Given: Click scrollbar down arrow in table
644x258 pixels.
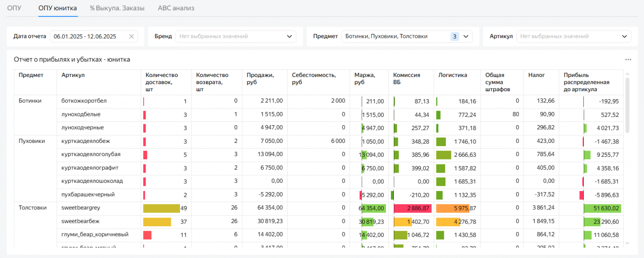Looking at the screenshot, I should click(x=627, y=244).
